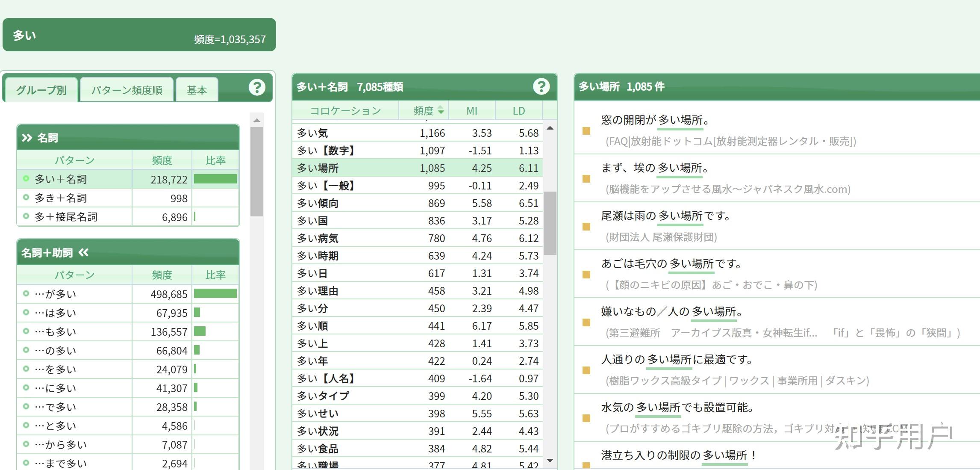
Task: Click source 脳機能をアップさせる風水
Action: pos(728,189)
